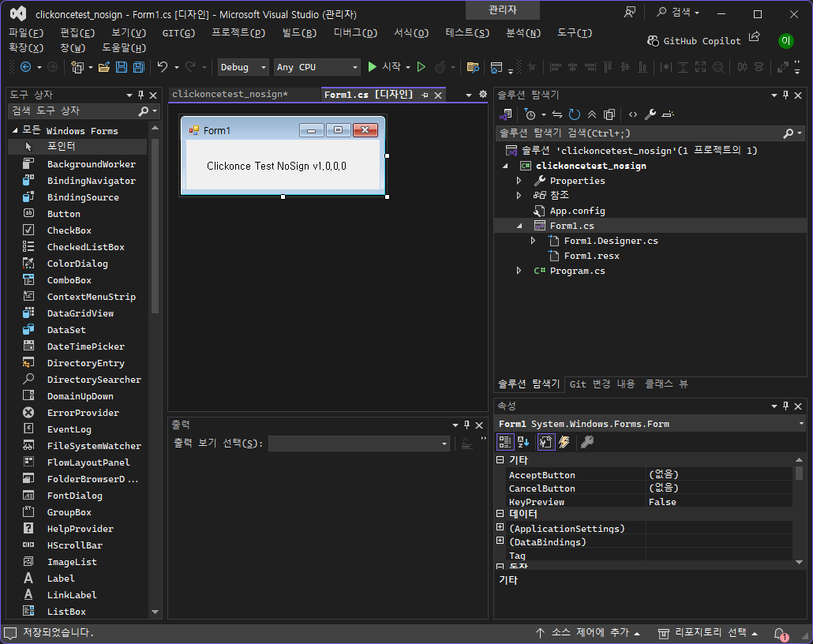813x644 pixels.
Task: Click the GitHub Copilot button
Action: 695,41
